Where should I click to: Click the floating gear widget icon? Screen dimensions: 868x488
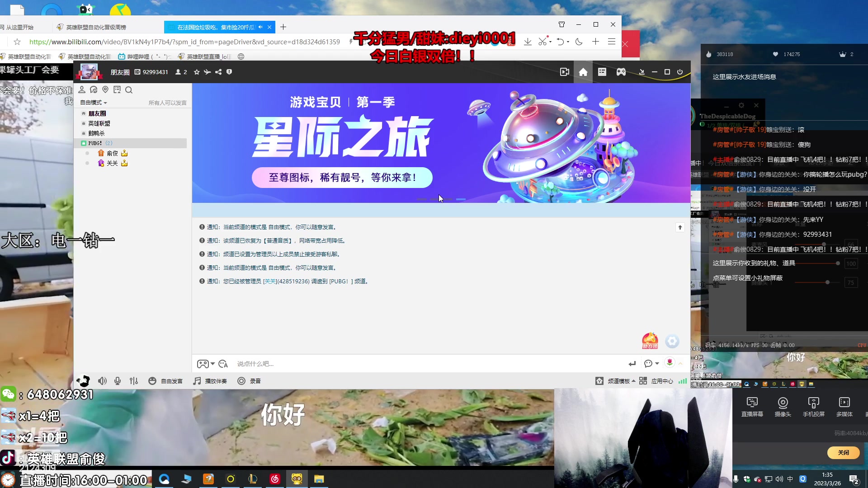click(672, 341)
